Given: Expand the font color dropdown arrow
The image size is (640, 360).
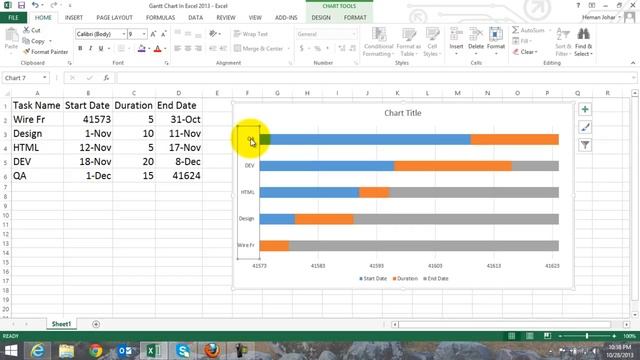Looking at the screenshot, I should coord(165,49).
